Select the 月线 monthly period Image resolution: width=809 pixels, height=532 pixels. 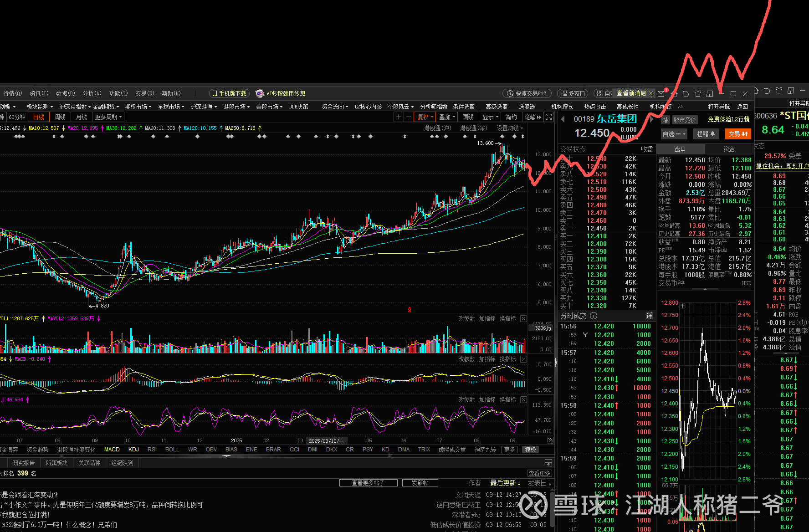pyautogui.click(x=82, y=117)
